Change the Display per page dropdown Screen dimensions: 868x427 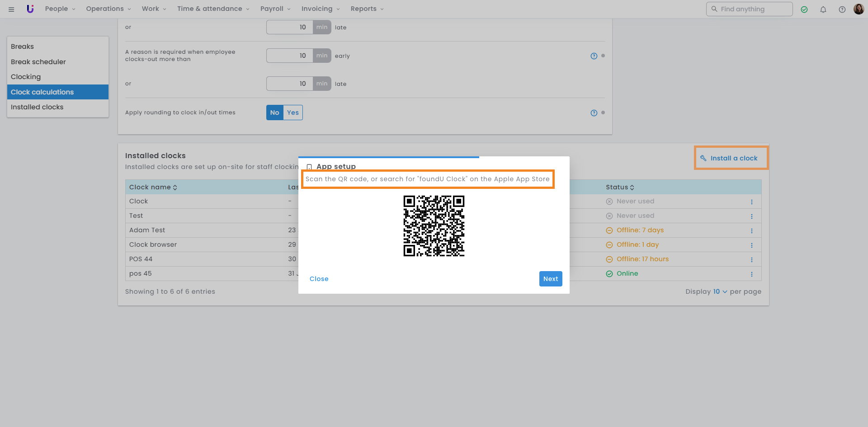(x=720, y=291)
